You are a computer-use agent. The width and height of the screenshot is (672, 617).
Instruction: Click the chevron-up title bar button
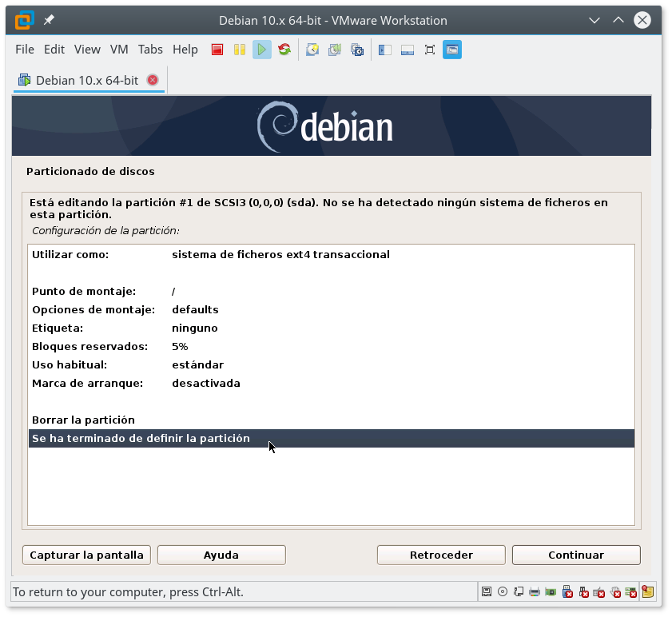click(618, 20)
